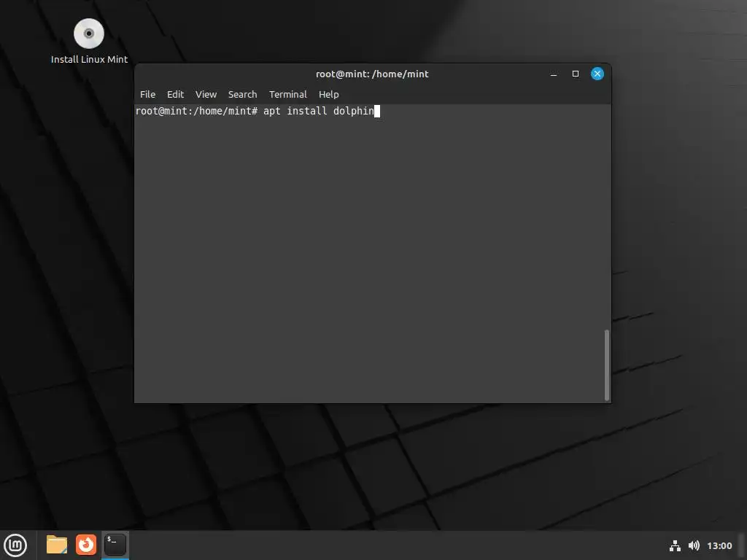
Task: Open the Help menu in Terminal
Action: 329,94
